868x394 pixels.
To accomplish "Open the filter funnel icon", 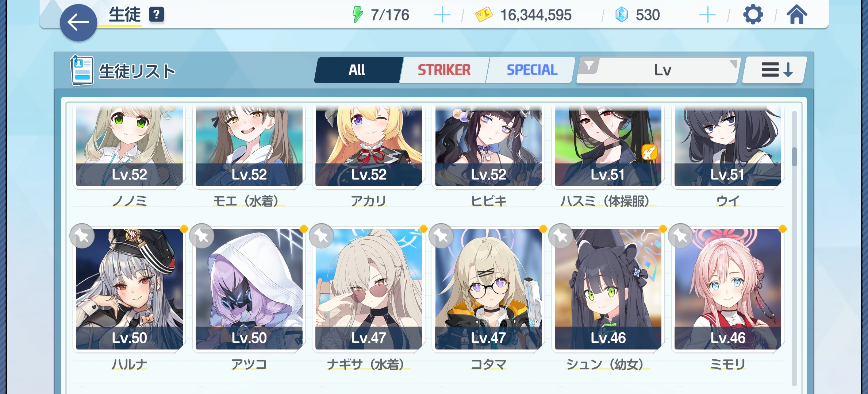I will (589, 66).
